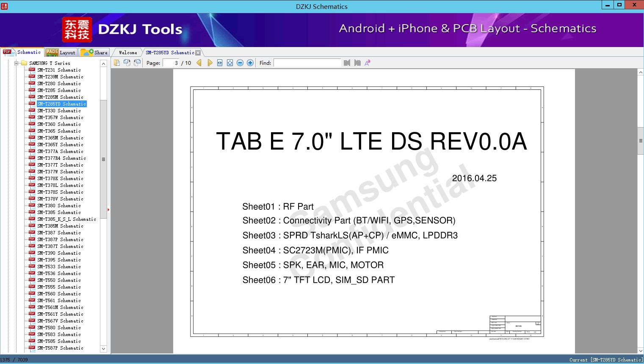The width and height of the screenshot is (644, 364).
Task: Go to the previous page arrow
Action: pos(199,63)
